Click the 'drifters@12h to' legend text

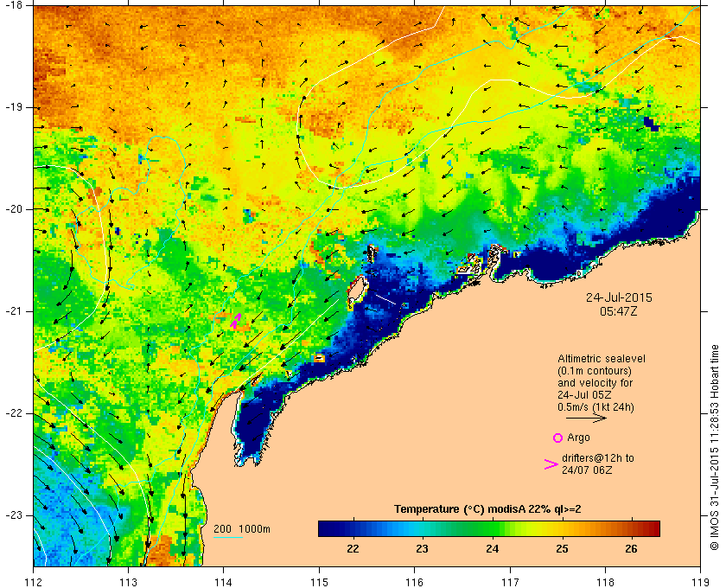point(598,457)
